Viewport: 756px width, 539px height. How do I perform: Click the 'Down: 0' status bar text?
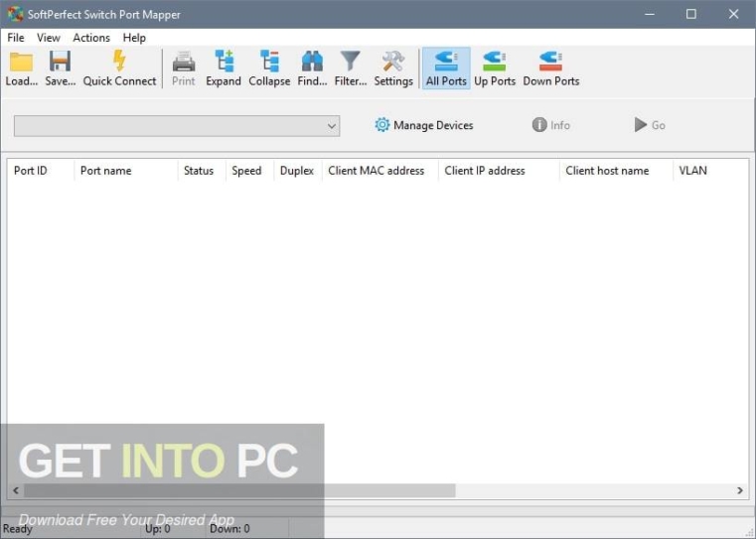point(229,528)
